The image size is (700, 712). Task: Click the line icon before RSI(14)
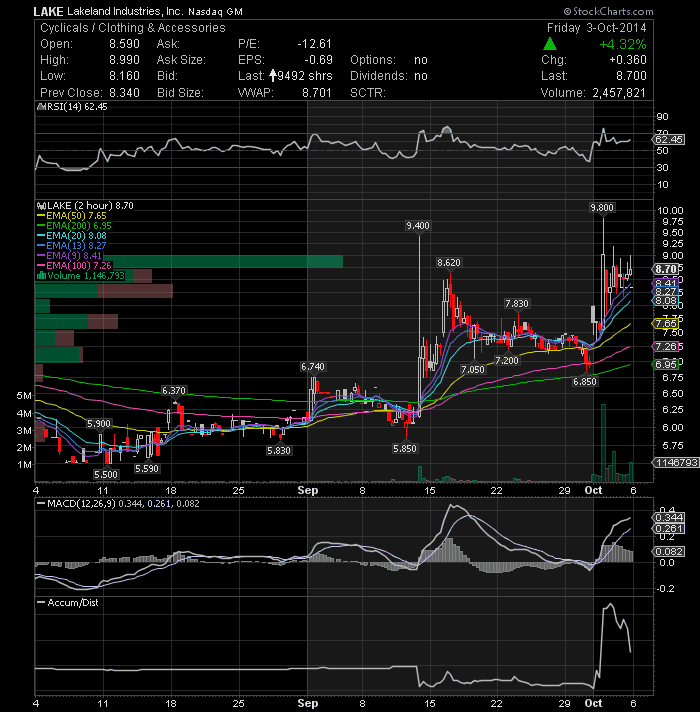tap(41, 107)
